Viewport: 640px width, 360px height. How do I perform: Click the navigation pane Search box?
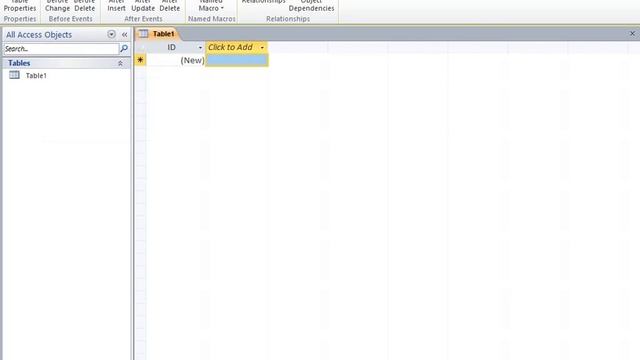(x=61, y=49)
